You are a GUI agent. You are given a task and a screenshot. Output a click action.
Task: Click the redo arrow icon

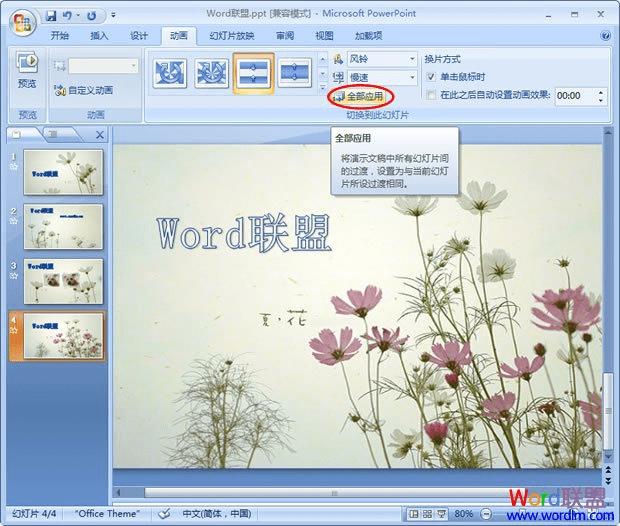92,16
